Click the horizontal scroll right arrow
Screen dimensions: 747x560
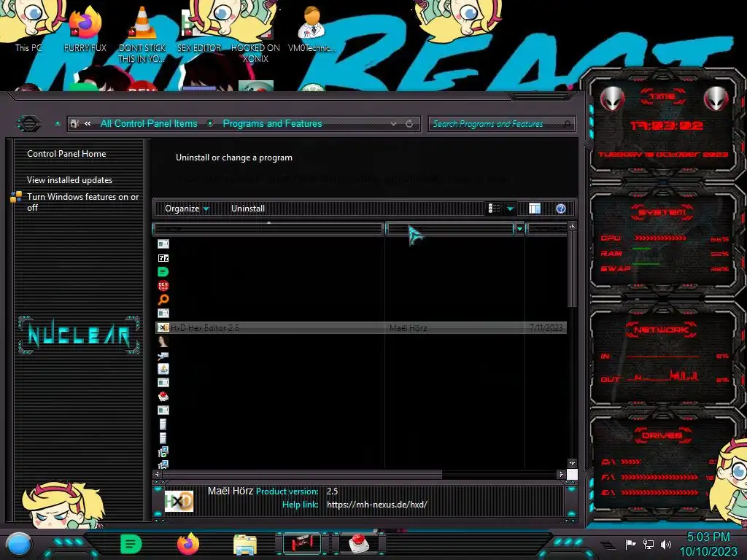coord(561,474)
